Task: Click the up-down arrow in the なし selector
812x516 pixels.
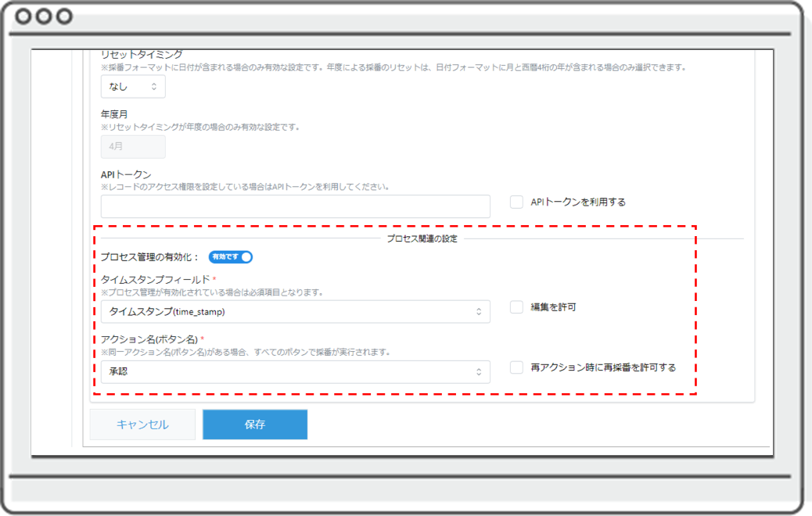Action: [x=154, y=87]
